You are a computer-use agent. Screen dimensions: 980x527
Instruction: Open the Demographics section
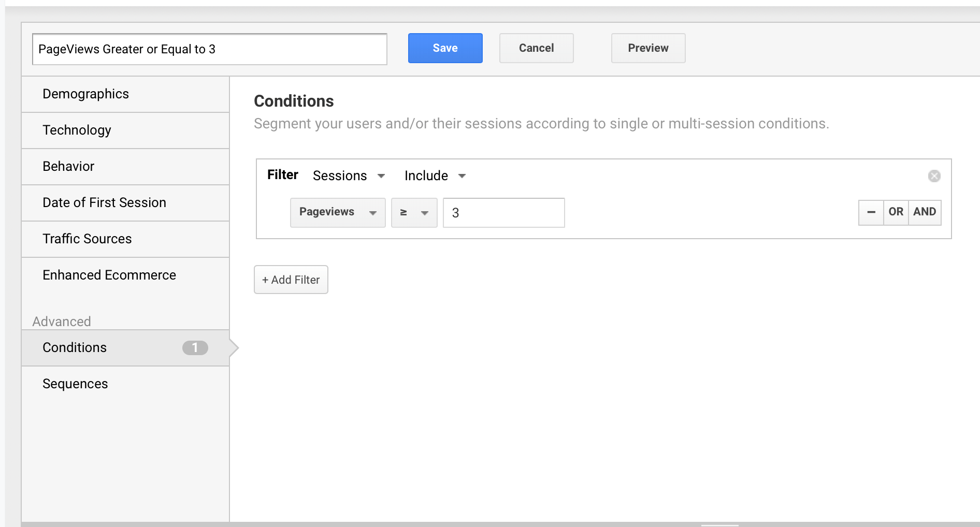(x=85, y=94)
